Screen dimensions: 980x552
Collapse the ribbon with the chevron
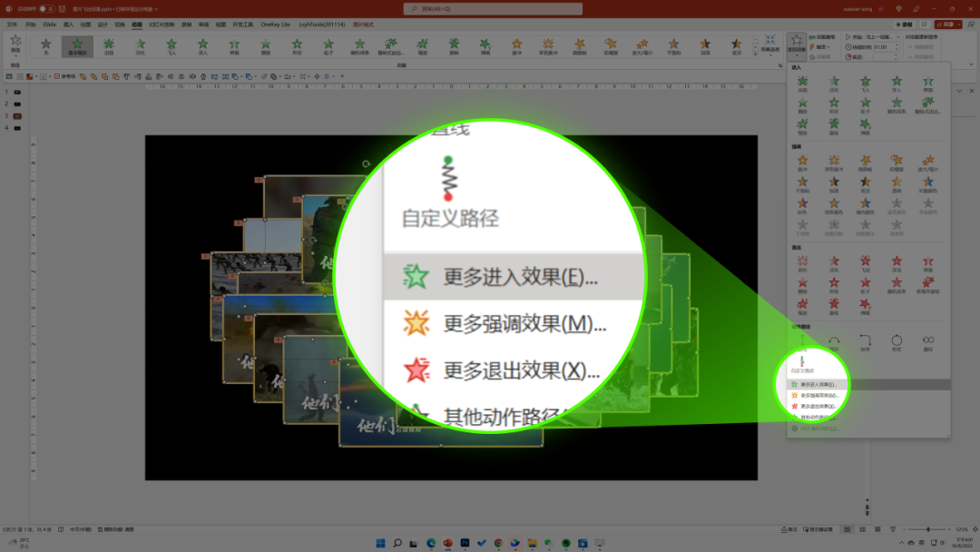point(971,64)
